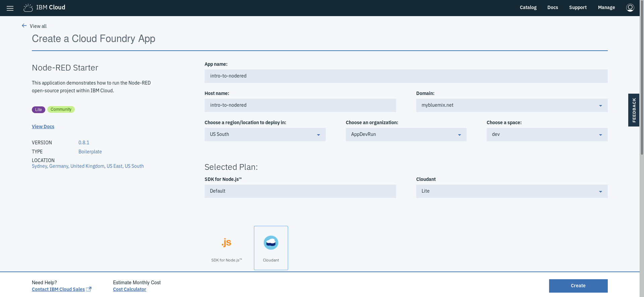This screenshot has width=644, height=297.
Task: Open Contact IBM Cloud Sales link
Action: coord(58,289)
